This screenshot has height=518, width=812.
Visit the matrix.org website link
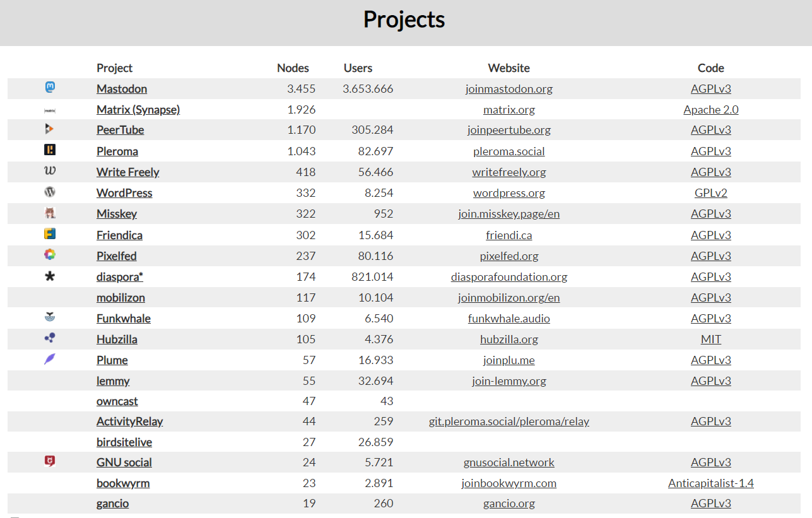point(509,110)
